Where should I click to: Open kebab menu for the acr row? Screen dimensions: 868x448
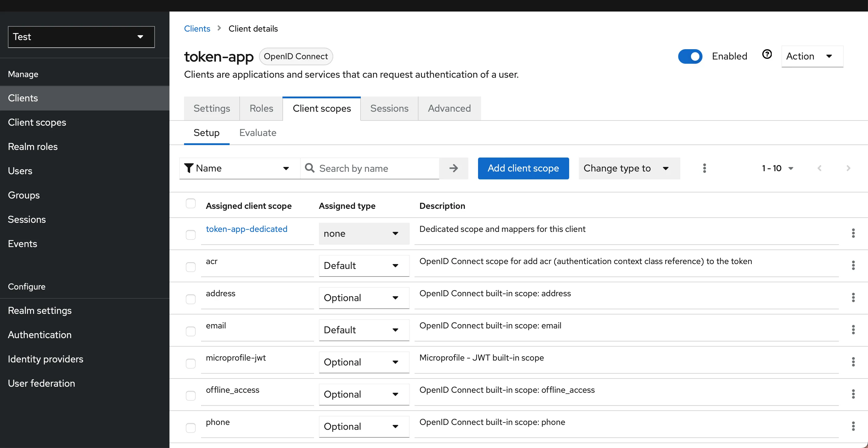(x=853, y=266)
